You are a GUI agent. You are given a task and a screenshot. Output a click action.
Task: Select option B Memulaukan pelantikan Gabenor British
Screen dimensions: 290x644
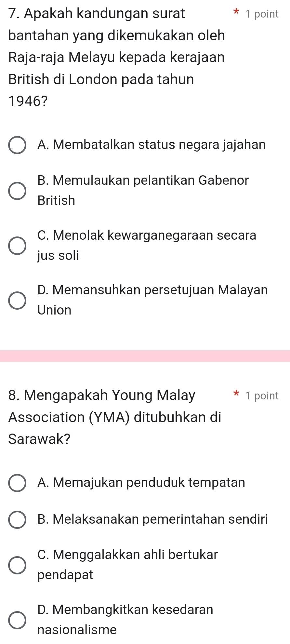point(18,191)
